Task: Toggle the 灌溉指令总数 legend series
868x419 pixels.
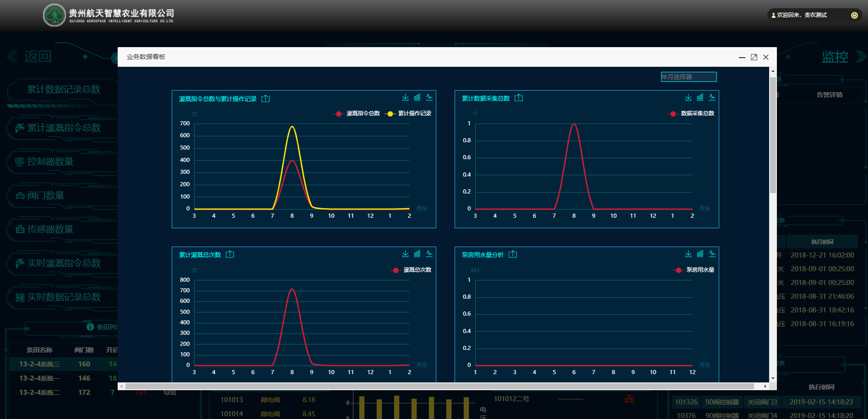Action: coord(357,113)
